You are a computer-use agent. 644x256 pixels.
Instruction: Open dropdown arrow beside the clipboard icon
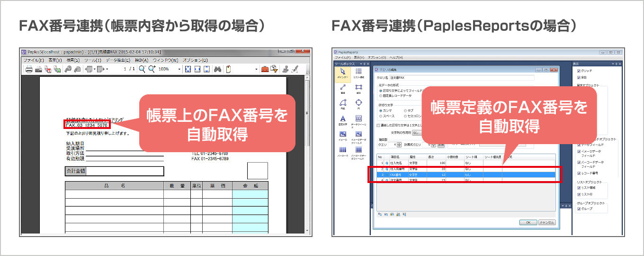tap(257, 69)
